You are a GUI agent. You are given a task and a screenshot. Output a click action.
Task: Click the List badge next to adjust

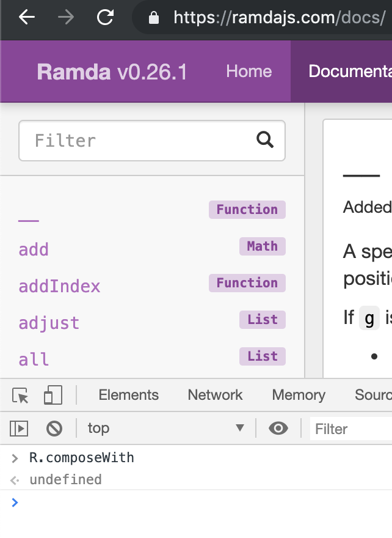click(262, 319)
